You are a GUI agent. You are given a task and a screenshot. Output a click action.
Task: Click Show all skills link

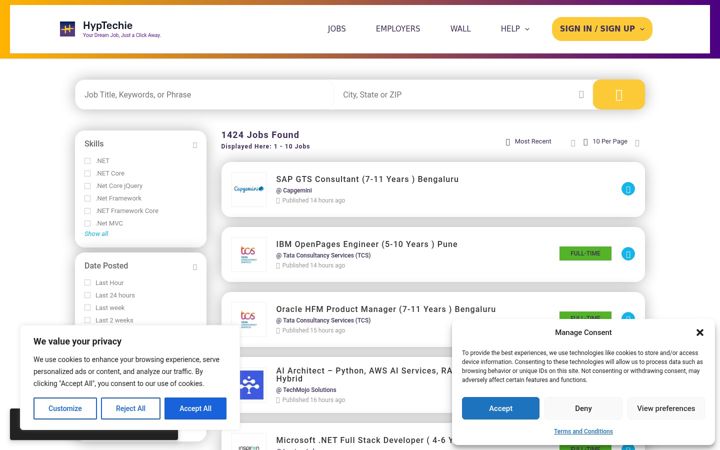tap(96, 234)
